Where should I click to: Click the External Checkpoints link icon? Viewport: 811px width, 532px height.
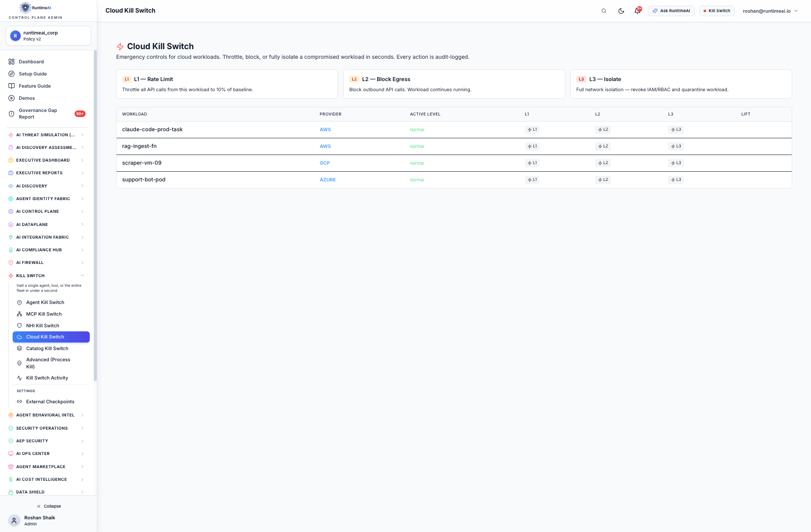[x=19, y=402]
